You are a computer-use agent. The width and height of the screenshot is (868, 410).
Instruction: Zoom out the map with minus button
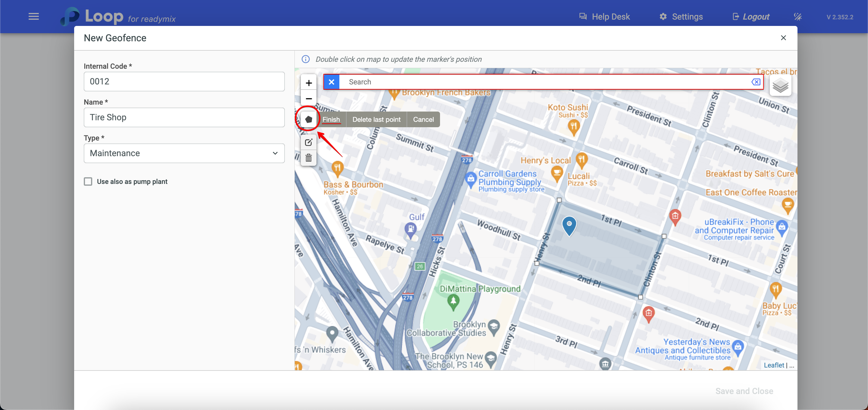click(308, 99)
